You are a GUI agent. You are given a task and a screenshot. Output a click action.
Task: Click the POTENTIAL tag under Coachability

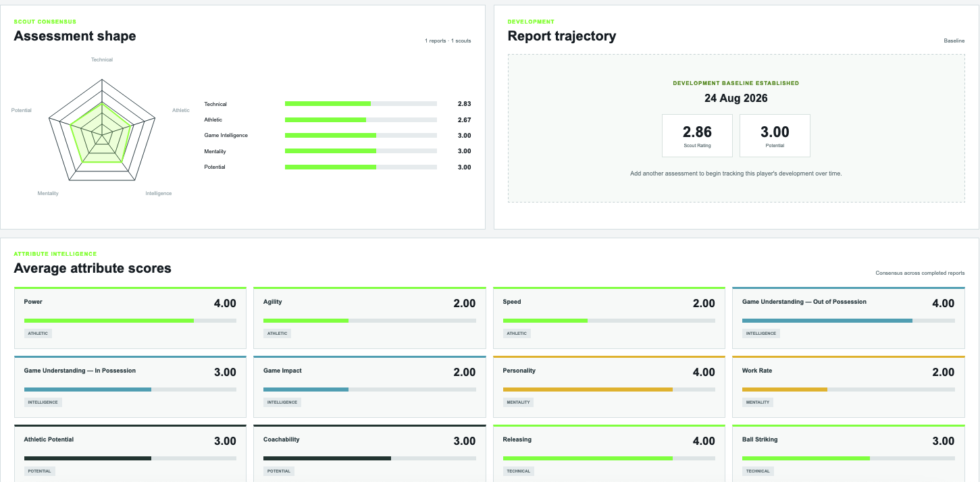click(x=278, y=471)
